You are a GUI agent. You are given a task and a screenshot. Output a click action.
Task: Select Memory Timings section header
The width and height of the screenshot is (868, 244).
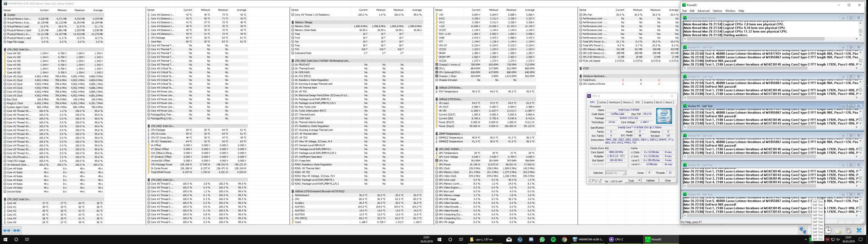pyautogui.click(x=357, y=22)
